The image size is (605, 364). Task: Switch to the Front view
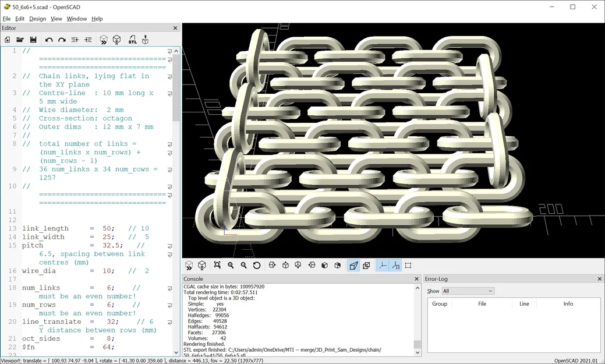[x=324, y=265]
